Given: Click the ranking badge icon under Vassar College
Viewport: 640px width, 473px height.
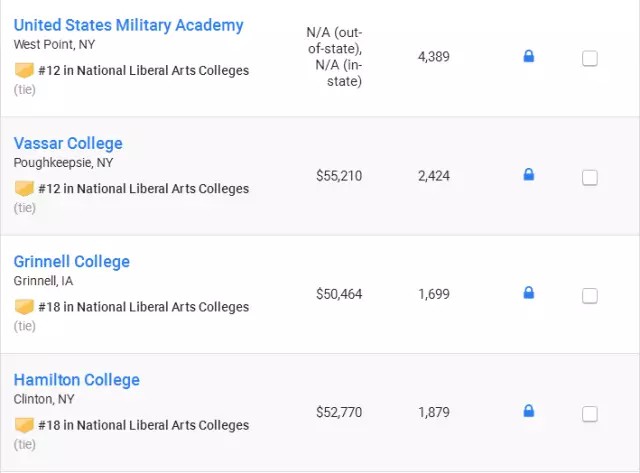Looking at the screenshot, I should coord(24,189).
